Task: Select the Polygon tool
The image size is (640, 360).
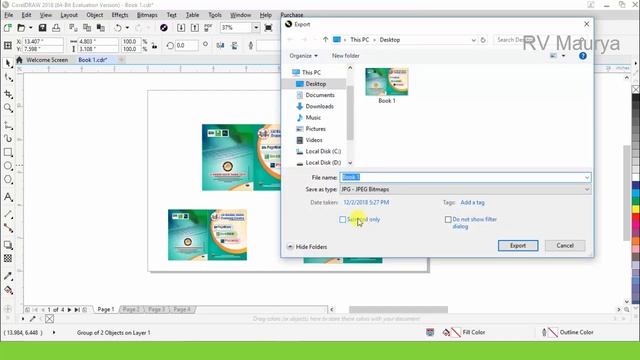Action: (x=8, y=180)
